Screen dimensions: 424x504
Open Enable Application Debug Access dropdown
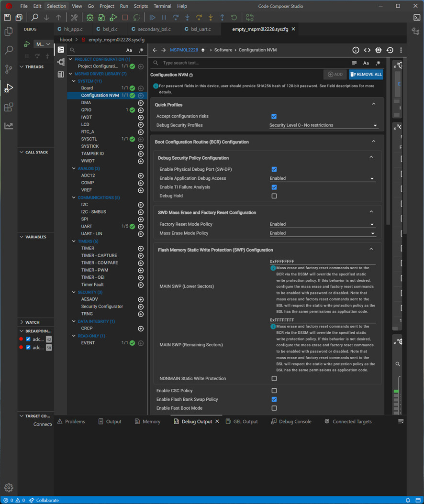pyautogui.click(x=323, y=178)
